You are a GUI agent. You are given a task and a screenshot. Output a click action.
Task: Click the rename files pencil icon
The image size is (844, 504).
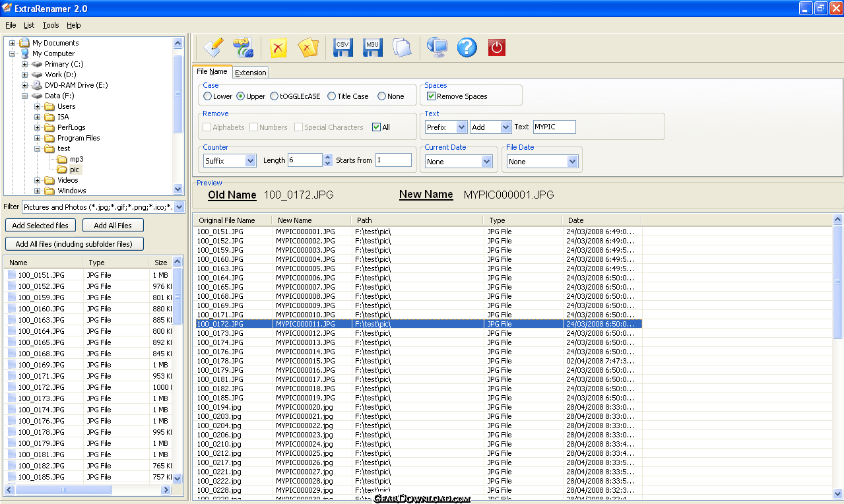tap(213, 47)
